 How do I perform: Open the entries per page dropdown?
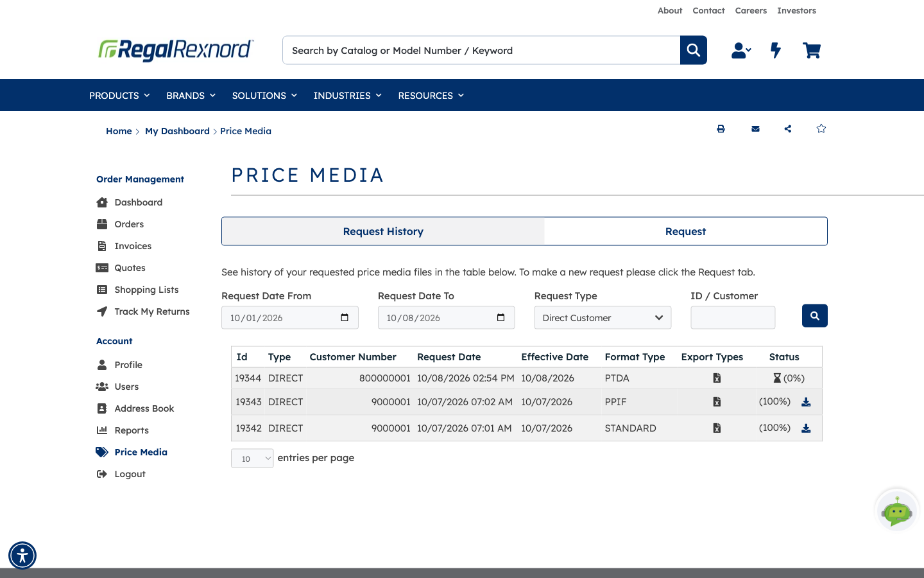[252, 459]
